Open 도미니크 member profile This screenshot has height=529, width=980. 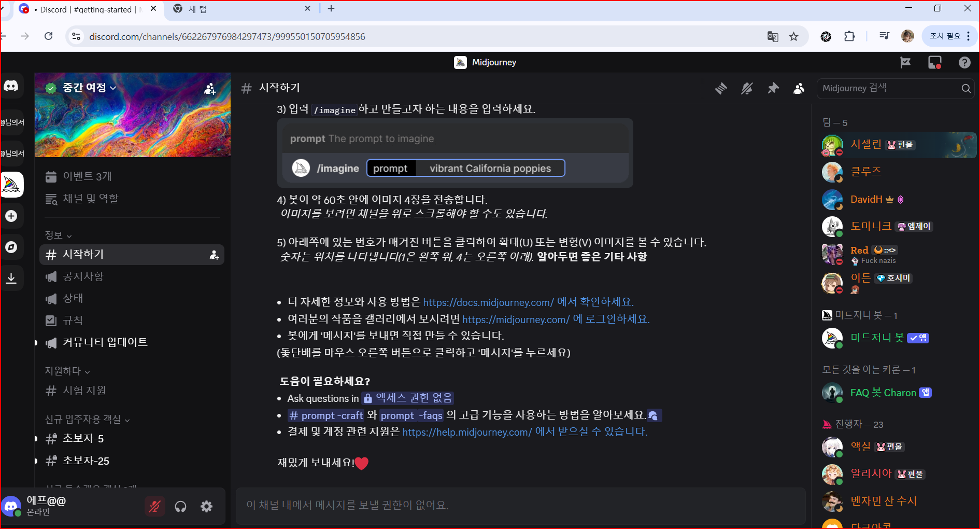(899, 227)
